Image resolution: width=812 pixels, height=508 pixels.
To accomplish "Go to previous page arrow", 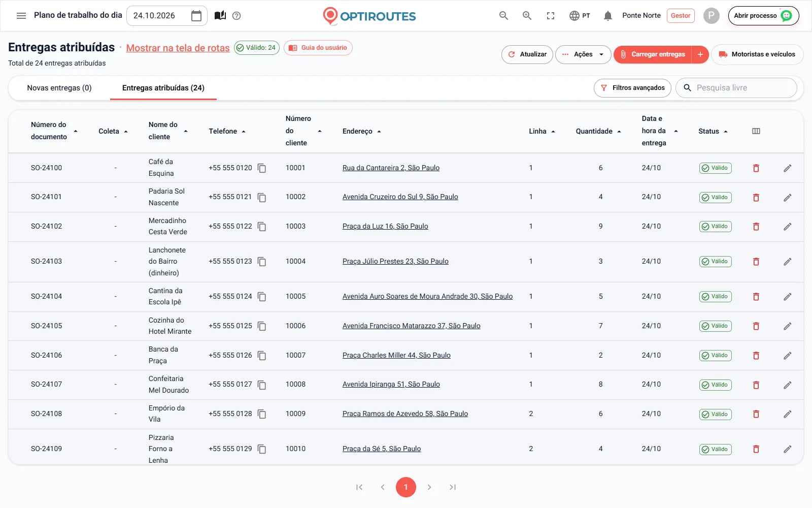I will (x=383, y=487).
